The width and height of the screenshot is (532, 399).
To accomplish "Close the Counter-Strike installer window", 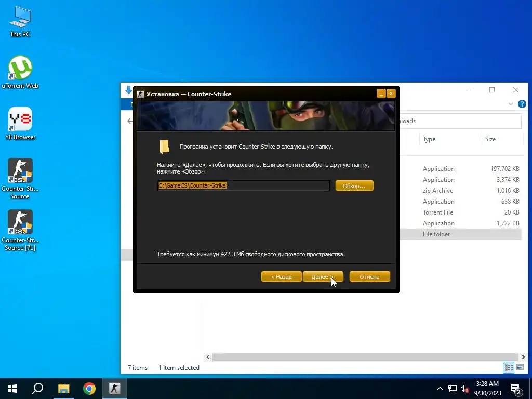I will pyautogui.click(x=391, y=94).
